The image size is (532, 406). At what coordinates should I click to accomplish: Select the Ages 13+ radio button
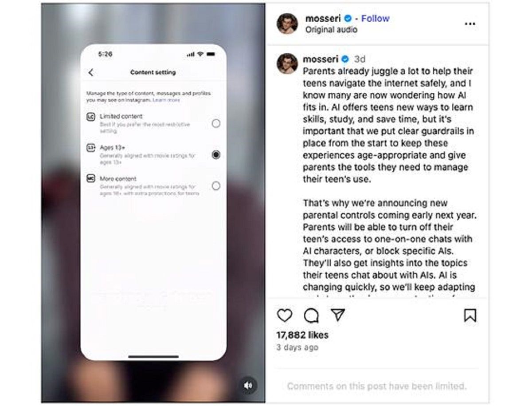tap(216, 154)
